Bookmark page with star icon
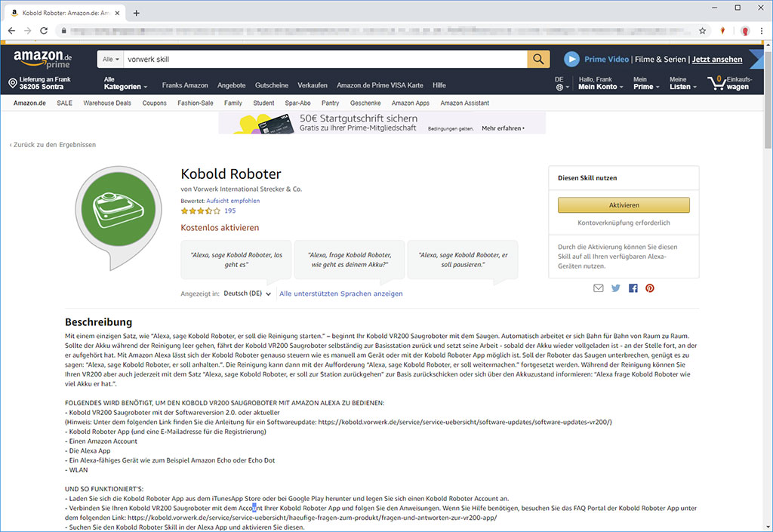Screen dimensions: 773x532 click(x=703, y=30)
